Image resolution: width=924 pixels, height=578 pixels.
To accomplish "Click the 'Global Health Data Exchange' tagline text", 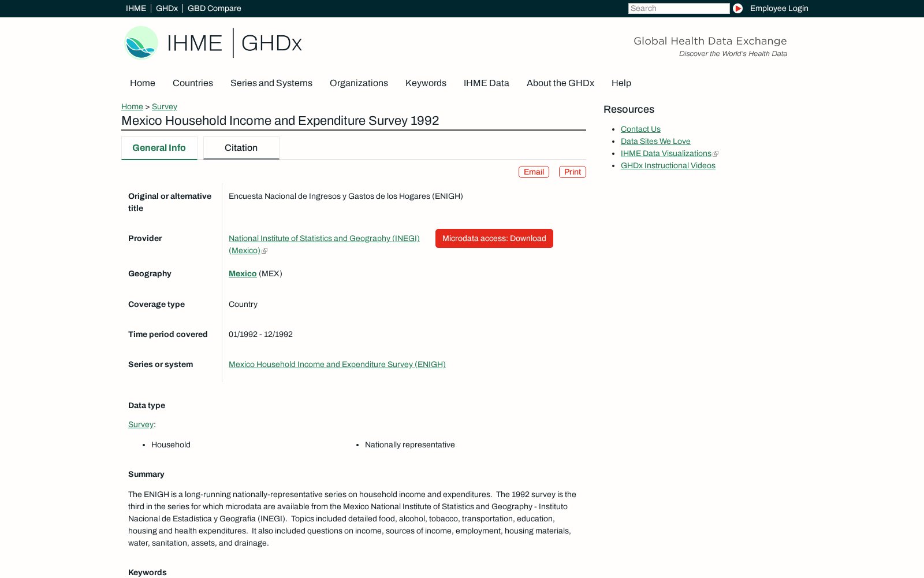I will [x=710, y=41].
